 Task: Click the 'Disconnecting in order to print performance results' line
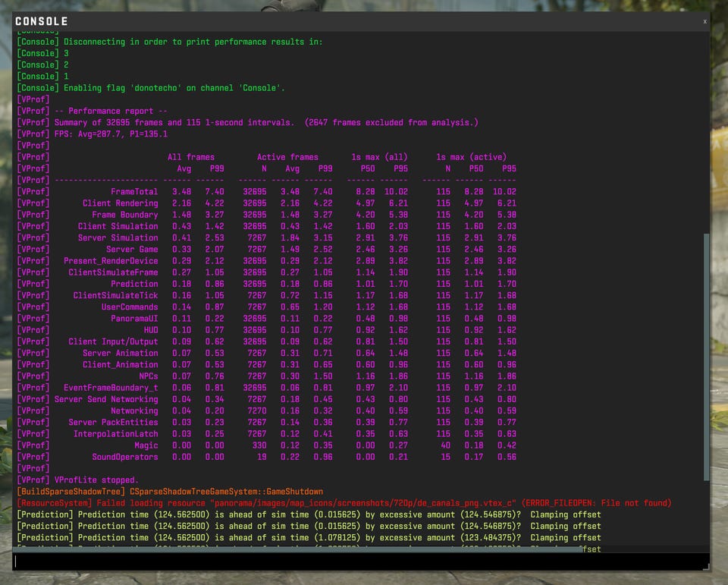pyautogui.click(x=169, y=42)
